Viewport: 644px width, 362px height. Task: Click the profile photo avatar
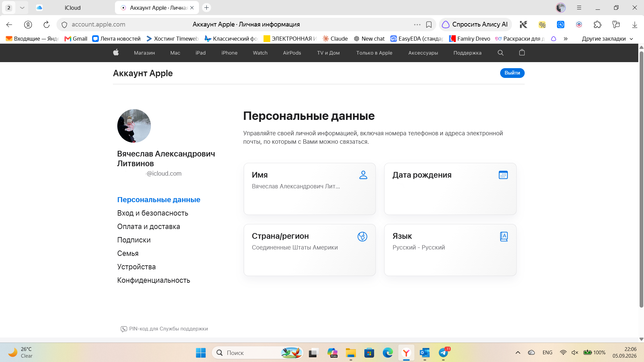[x=134, y=126]
